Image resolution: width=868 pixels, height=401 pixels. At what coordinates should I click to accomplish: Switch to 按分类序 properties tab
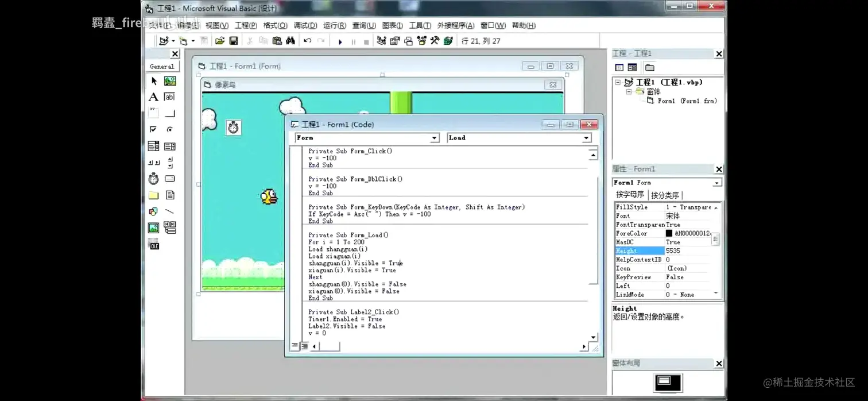[665, 195]
